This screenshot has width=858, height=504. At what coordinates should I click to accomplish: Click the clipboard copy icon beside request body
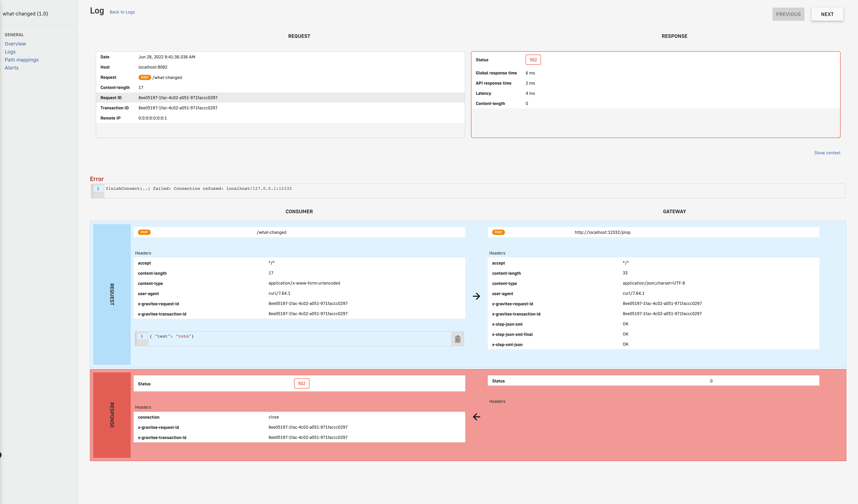tap(457, 339)
